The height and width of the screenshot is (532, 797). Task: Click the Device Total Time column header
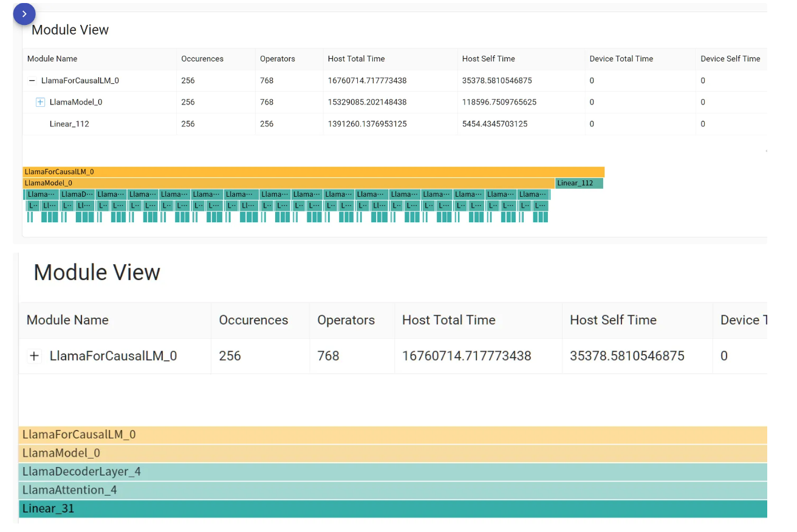point(621,59)
